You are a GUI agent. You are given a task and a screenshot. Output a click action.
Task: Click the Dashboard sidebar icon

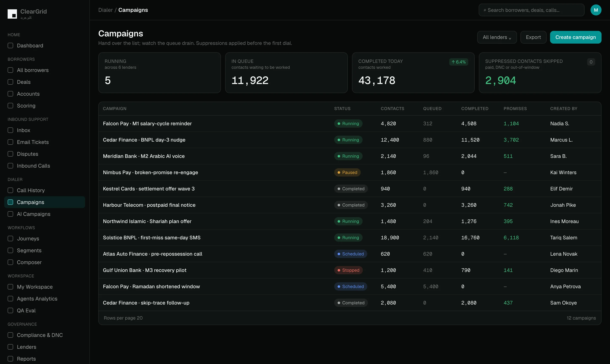[x=10, y=46]
